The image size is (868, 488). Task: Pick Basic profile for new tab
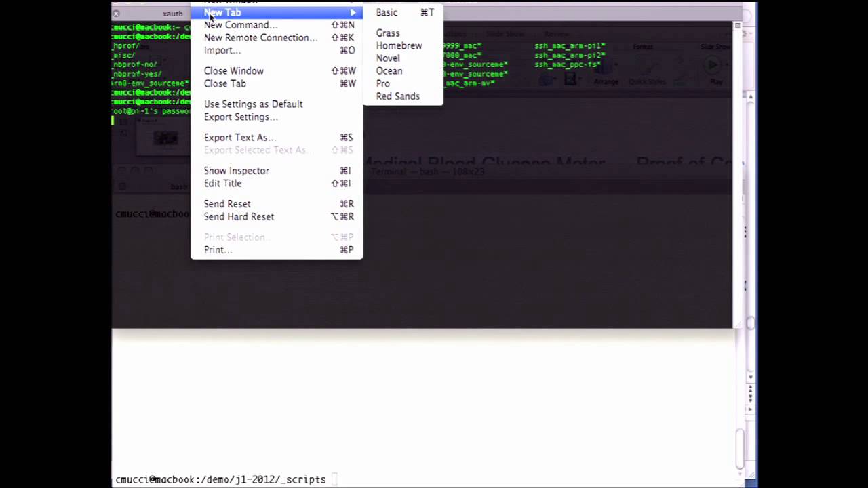pos(403,12)
